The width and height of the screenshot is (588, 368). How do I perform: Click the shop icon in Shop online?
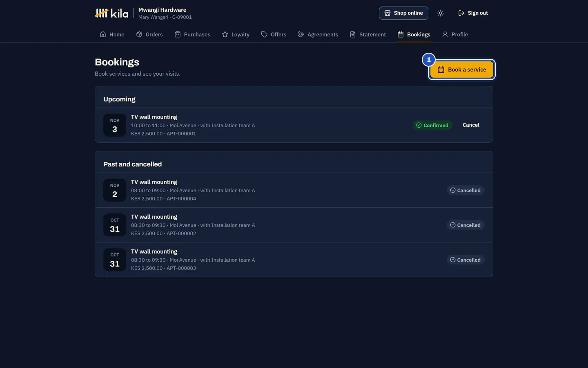point(388,13)
